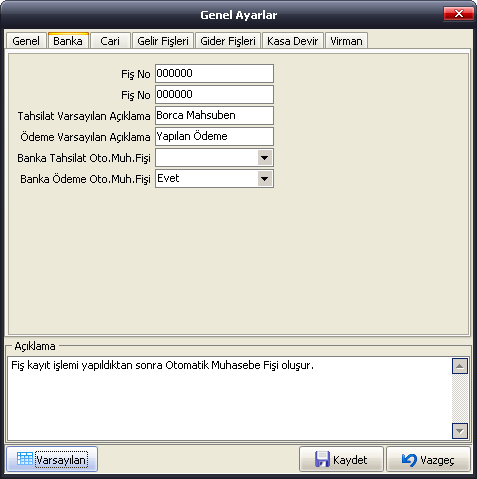Open the combo box showing Evet

pos(214,179)
